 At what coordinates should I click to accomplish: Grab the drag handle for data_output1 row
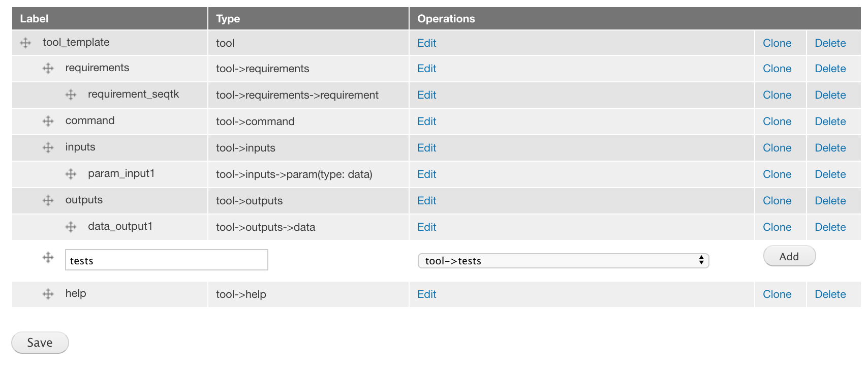[71, 227]
